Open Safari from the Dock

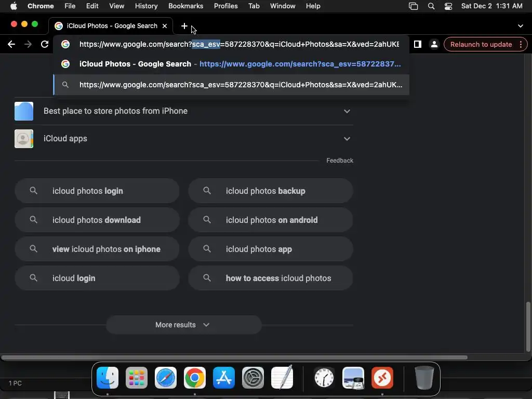[x=166, y=378]
